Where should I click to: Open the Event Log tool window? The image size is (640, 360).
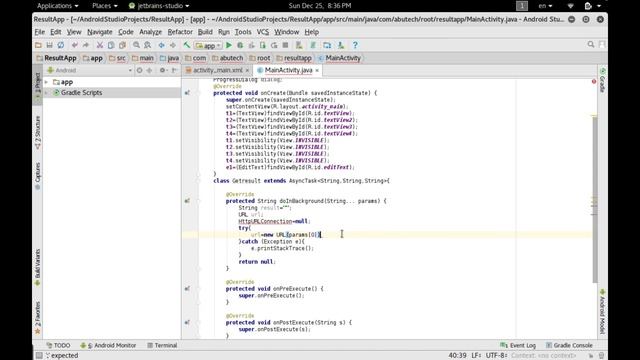pos(518,345)
